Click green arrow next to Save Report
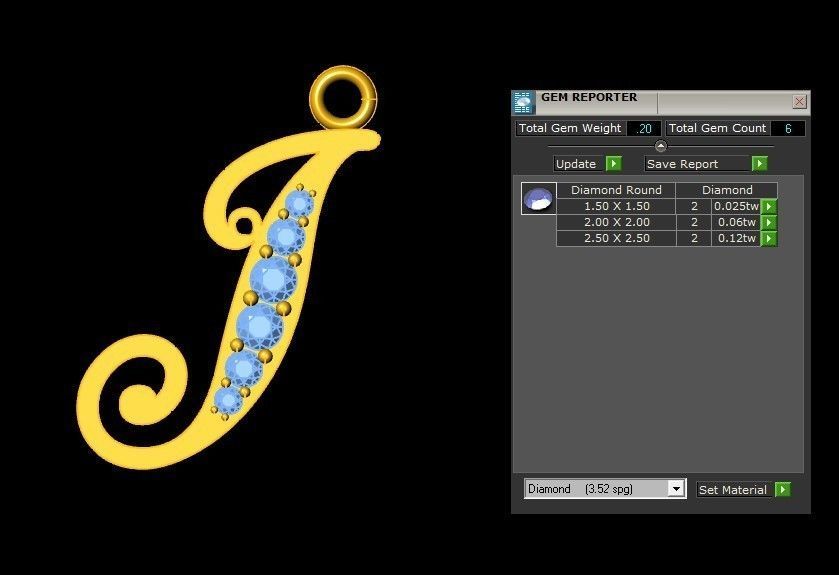This screenshot has width=839, height=575. pyautogui.click(x=759, y=164)
